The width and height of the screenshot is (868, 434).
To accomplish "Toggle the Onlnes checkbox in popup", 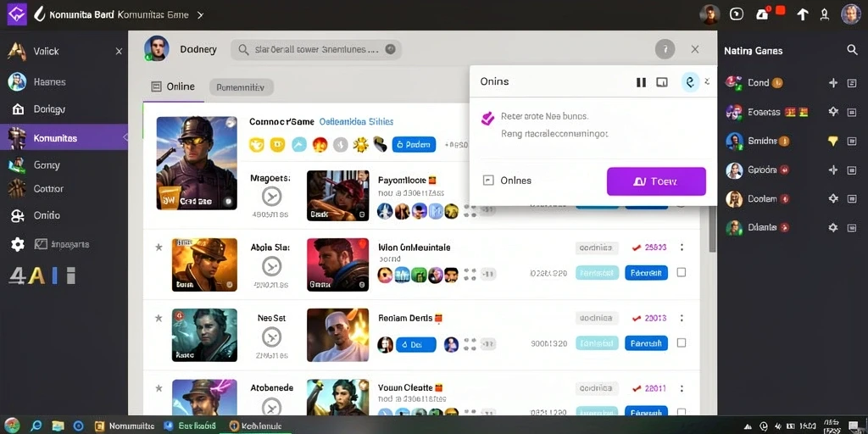I will (x=488, y=181).
